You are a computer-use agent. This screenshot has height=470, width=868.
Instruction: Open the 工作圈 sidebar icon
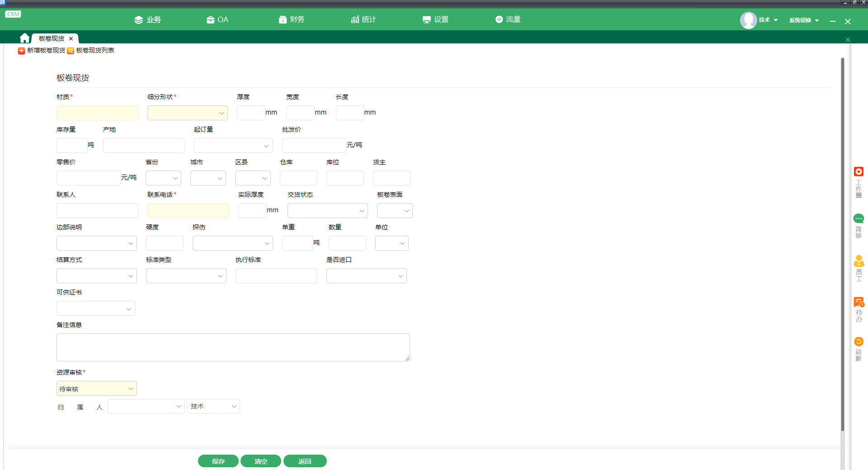pyautogui.click(x=859, y=172)
